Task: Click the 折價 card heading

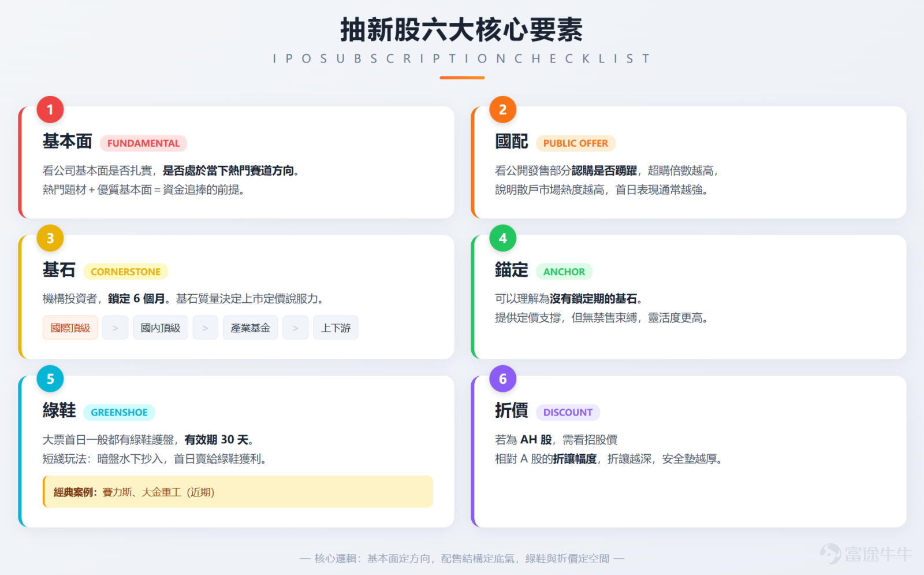Action: point(512,410)
